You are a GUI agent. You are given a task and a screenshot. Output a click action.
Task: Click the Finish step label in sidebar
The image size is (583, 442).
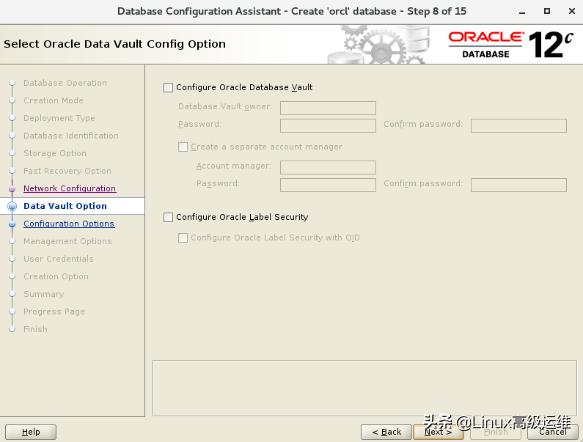[35, 329]
